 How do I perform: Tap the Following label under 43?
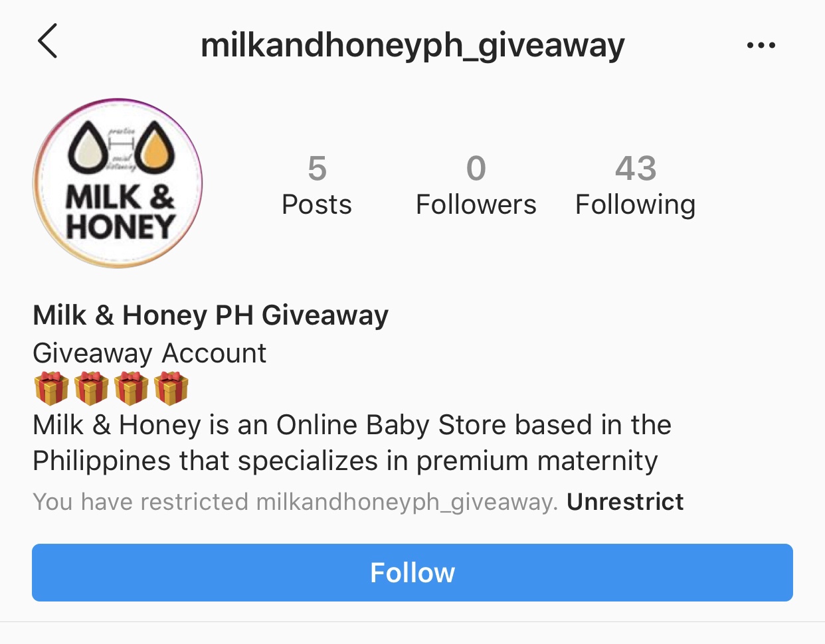635,205
